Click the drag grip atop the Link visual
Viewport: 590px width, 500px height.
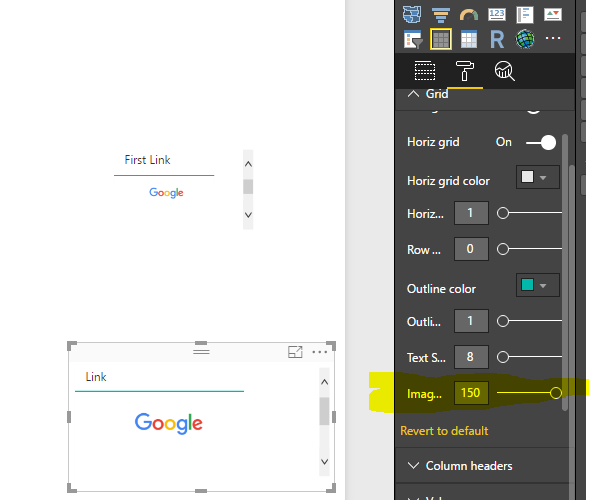tap(201, 351)
